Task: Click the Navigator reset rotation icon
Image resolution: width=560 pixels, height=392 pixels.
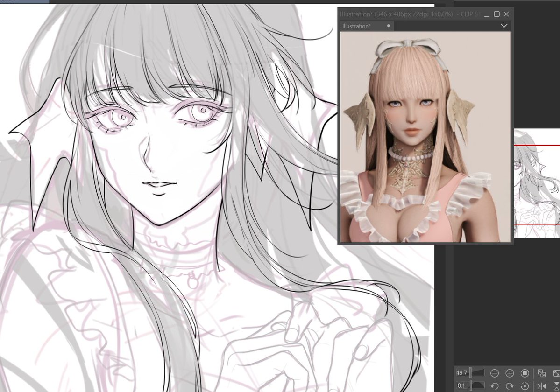Action: (525, 386)
